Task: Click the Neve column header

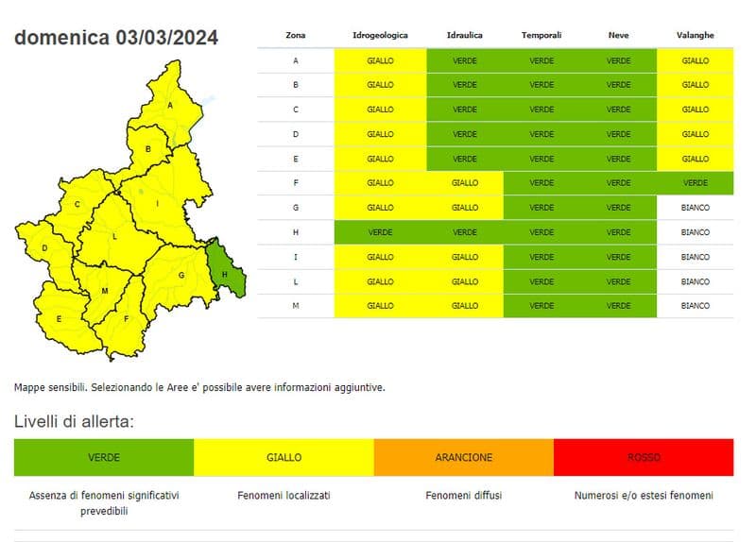Action: tap(618, 35)
